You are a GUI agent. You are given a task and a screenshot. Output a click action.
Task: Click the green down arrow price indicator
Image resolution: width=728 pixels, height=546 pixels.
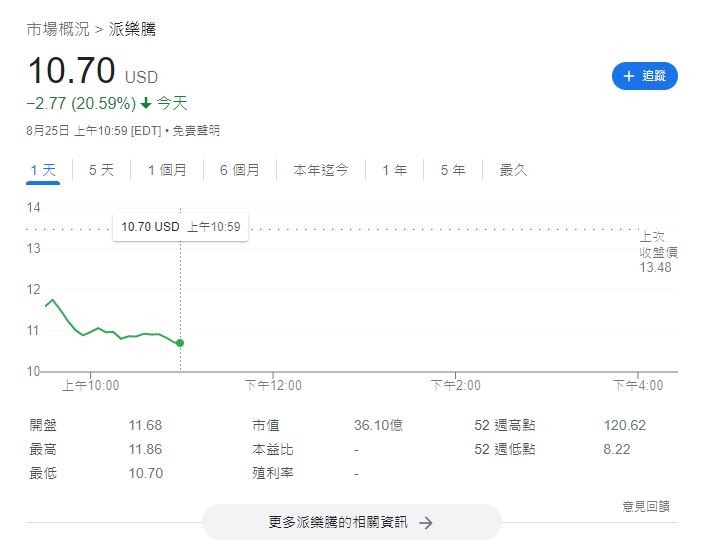click(x=146, y=103)
